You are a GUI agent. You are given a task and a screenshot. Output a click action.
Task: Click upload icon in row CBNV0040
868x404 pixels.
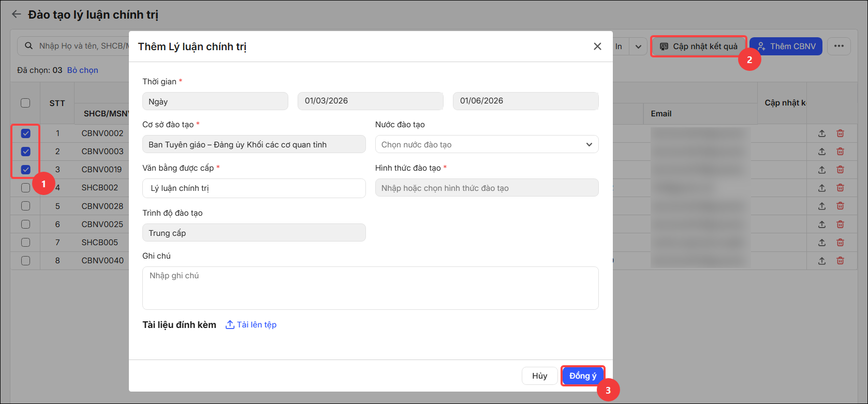(822, 261)
